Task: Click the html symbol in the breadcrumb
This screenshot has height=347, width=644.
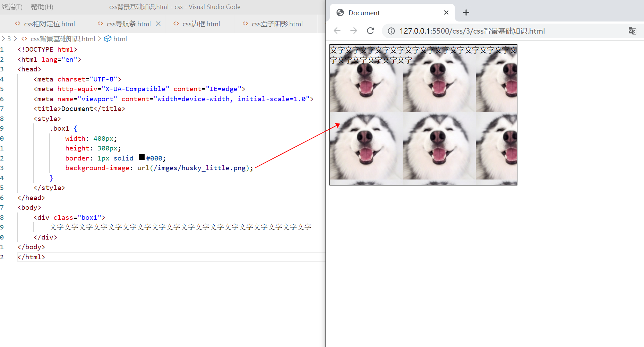Action: point(120,39)
